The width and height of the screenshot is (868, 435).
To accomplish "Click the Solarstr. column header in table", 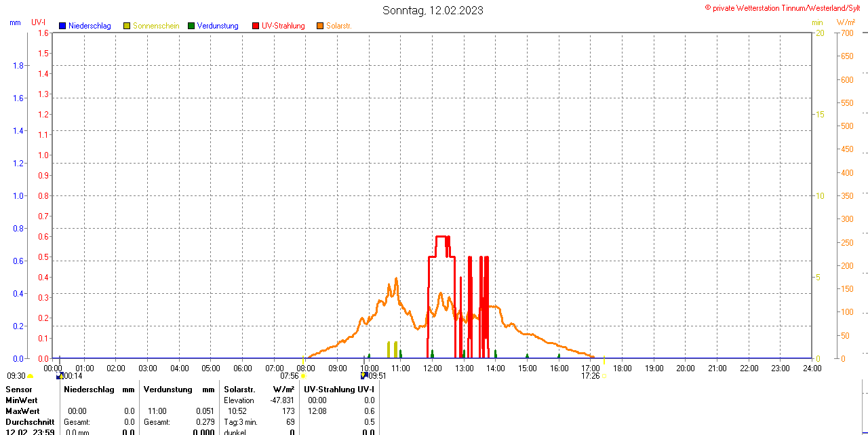I will pos(239,390).
